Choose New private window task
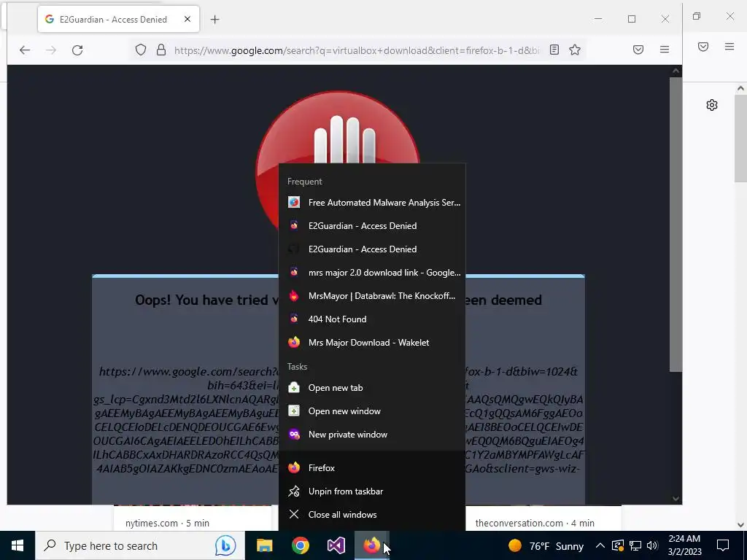The width and height of the screenshot is (747, 560). [x=372, y=435]
